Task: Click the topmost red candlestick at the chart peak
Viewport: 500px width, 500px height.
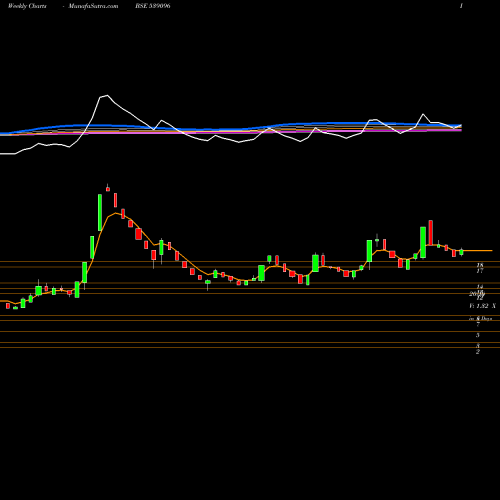Action: 108,189
